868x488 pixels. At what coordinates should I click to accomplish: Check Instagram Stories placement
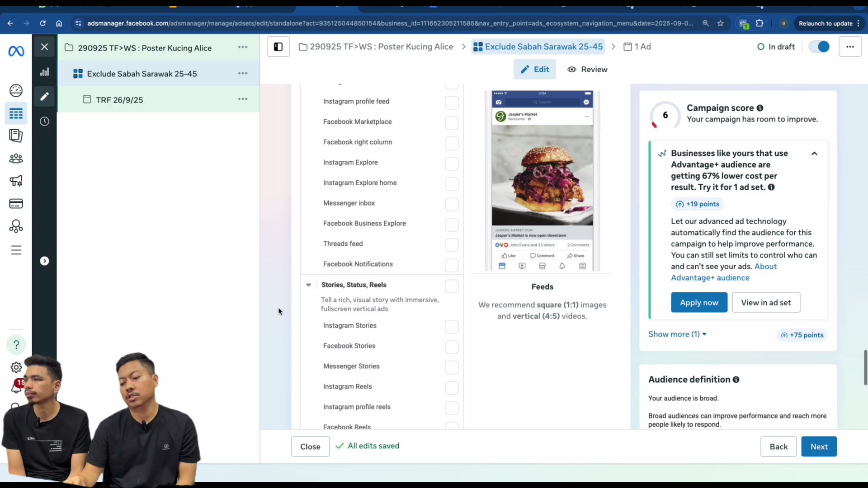tap(452, 327)
